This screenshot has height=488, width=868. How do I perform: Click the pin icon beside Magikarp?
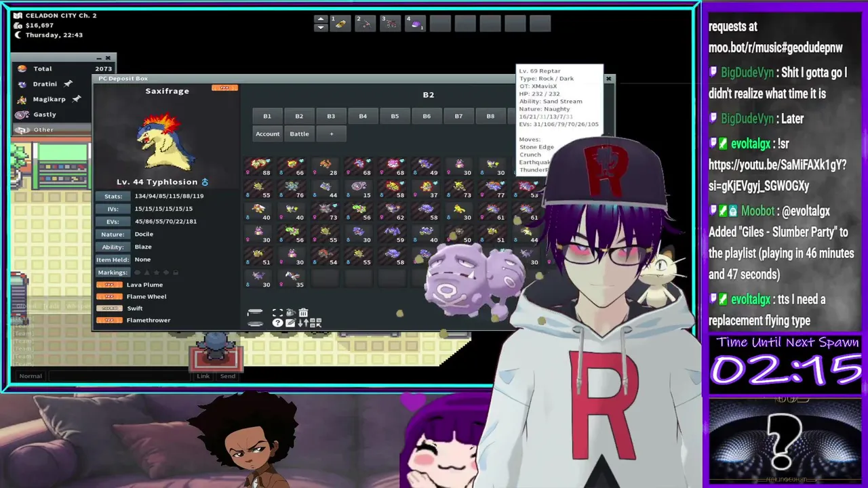click(77, 99)
